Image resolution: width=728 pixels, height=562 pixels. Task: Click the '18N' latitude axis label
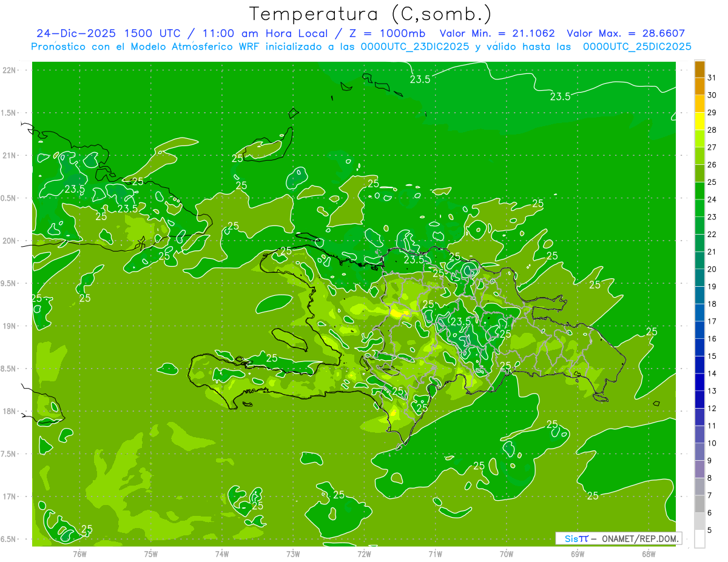(10, 411)
